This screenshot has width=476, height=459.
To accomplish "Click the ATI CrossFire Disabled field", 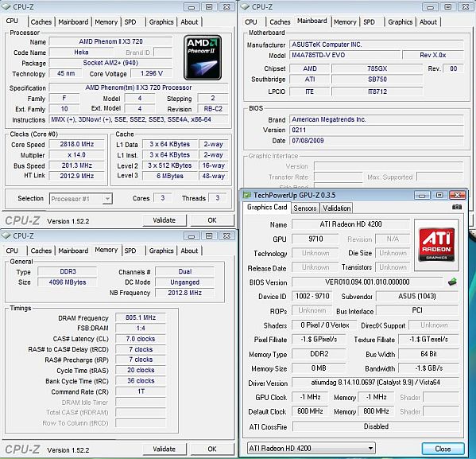I will tap(376, 426).
